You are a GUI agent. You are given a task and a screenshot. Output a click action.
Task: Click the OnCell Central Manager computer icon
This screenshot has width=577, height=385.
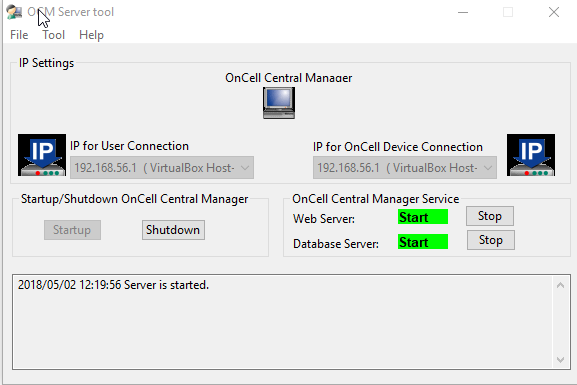point(279,103)
